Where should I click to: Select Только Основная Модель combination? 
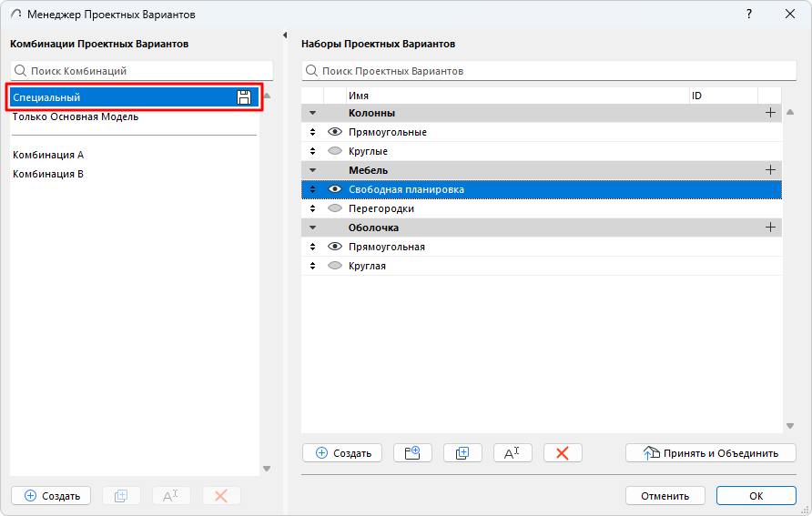click(76, 116)
